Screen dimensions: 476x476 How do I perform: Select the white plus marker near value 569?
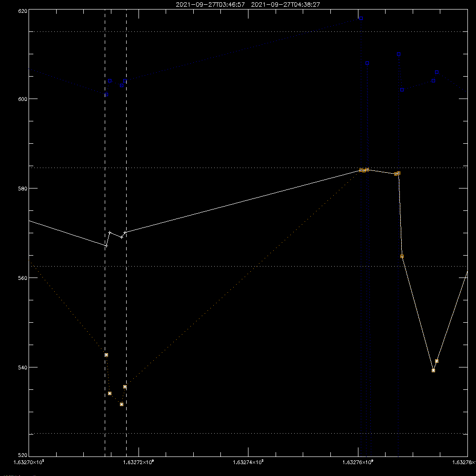[x=121, y=237]
